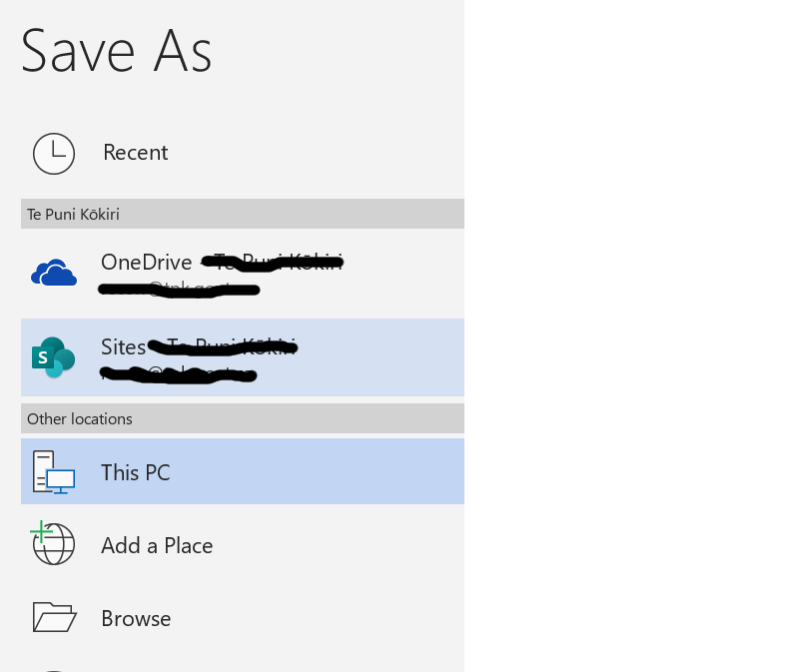Choose the This PC computer icon
This screenshot has height=672, width=799.
(x=54, y=471)
